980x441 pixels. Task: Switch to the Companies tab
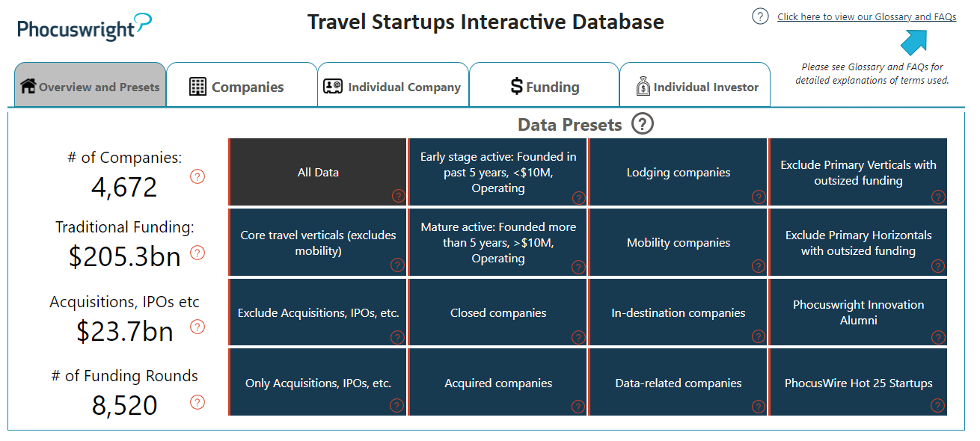(242, 86)
